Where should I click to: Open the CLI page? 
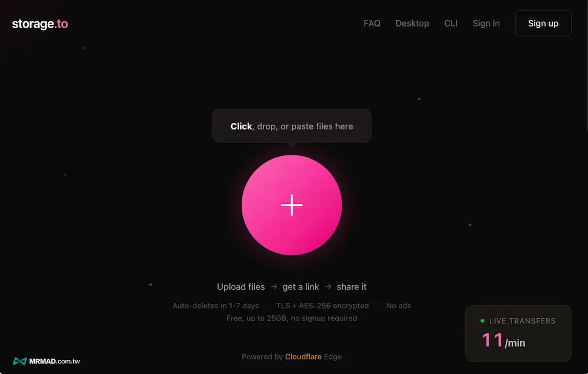[x=451, y=24]
